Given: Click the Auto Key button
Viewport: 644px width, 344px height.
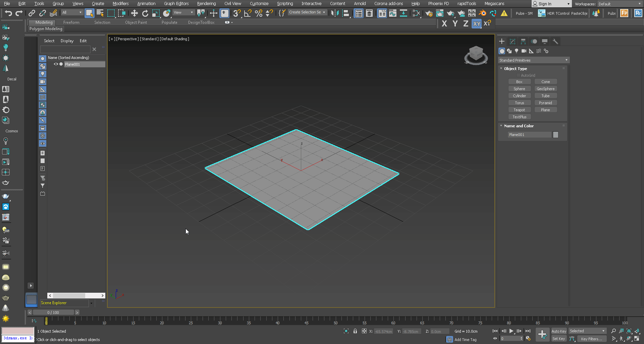Looking at the screenshot, I should point(559,331).
